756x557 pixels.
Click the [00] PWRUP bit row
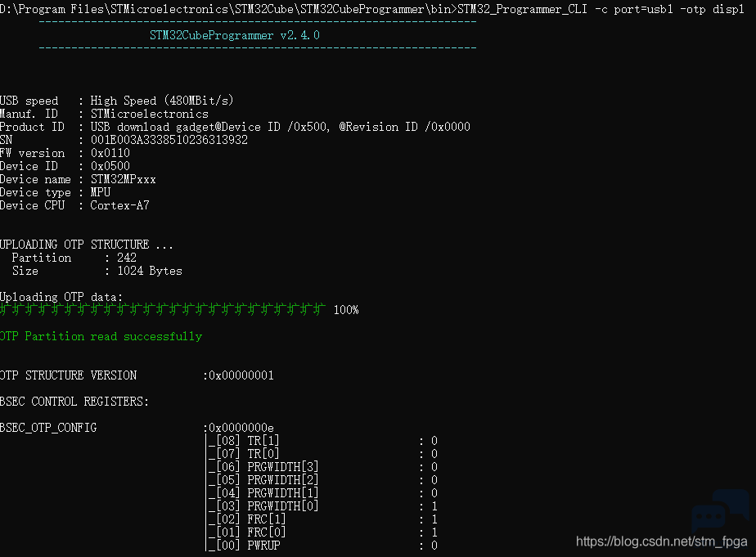(x=323, y=546)
